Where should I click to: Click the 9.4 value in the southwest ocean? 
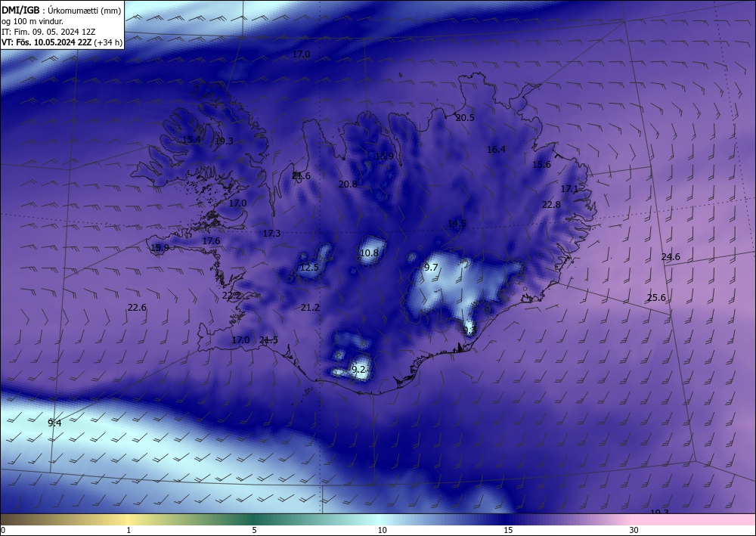(x=54, y=423)
